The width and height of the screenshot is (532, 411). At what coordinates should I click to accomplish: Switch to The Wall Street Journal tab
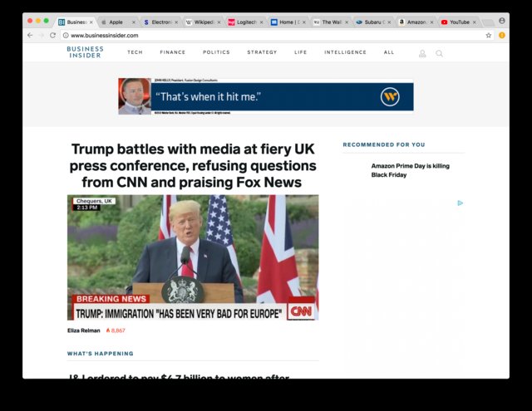point(331,22)
